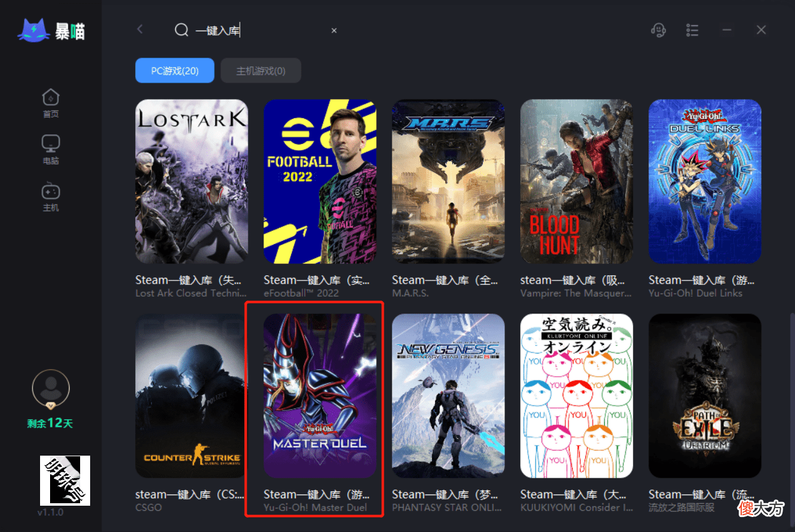Open the M.A.R.S. game cover
This screenshot has height=532, width=795.
[448, 182]
